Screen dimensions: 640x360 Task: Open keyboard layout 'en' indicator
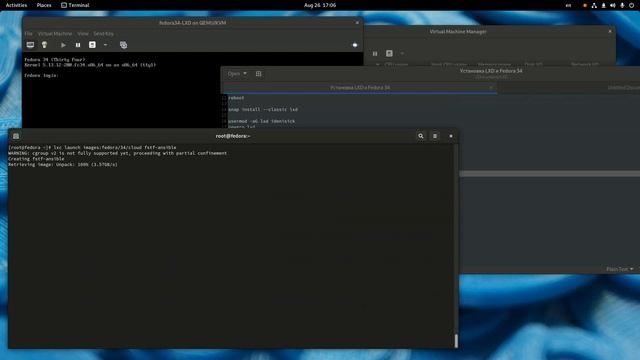tap(568, 5)
